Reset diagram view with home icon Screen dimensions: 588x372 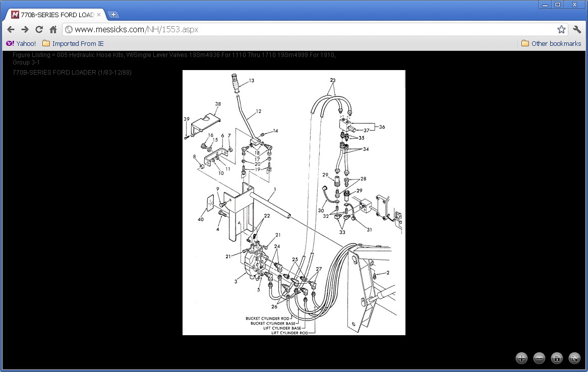click(557, 358)
